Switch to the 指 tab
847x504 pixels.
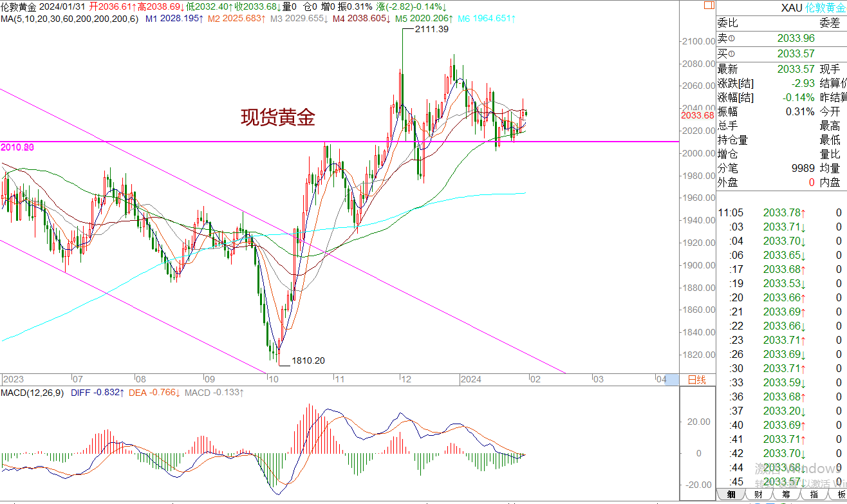point(814,494)
